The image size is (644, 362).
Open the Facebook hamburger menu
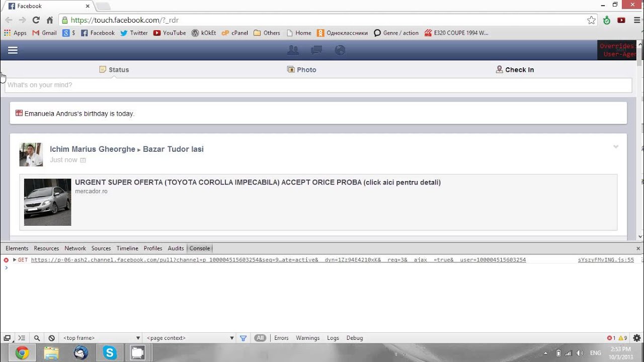pos(13,50)
